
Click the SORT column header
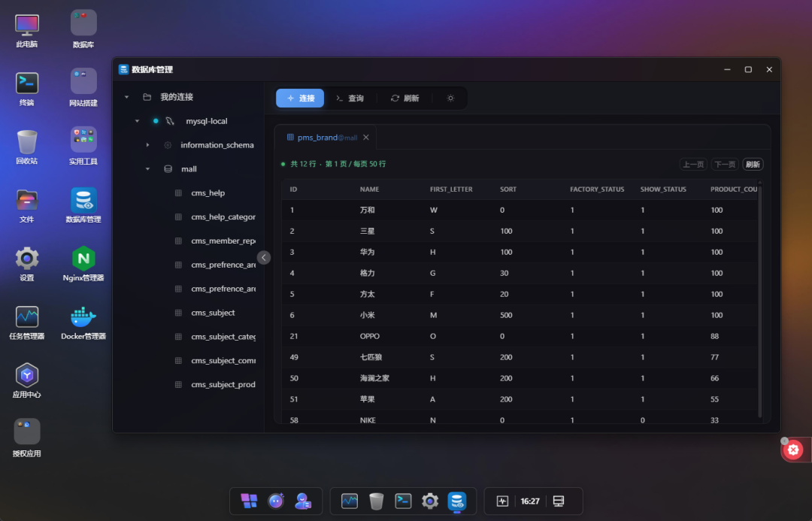(508, 189)
